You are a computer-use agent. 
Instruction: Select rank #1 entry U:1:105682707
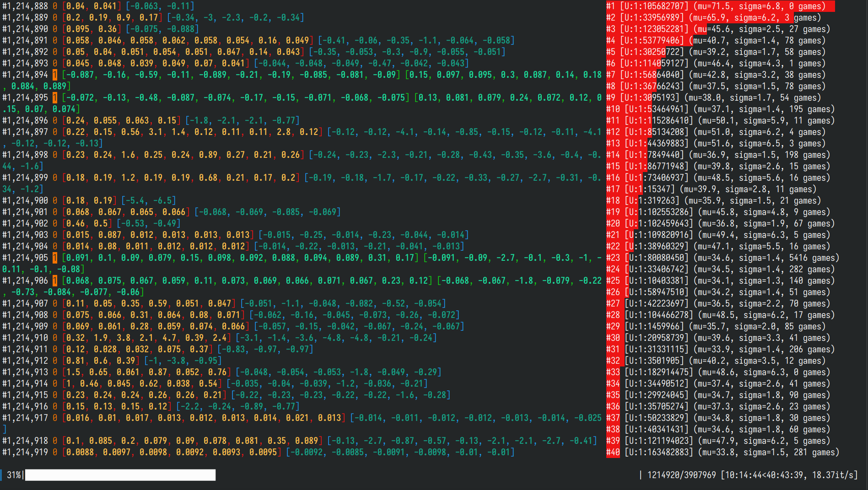[x=654, y=6]
